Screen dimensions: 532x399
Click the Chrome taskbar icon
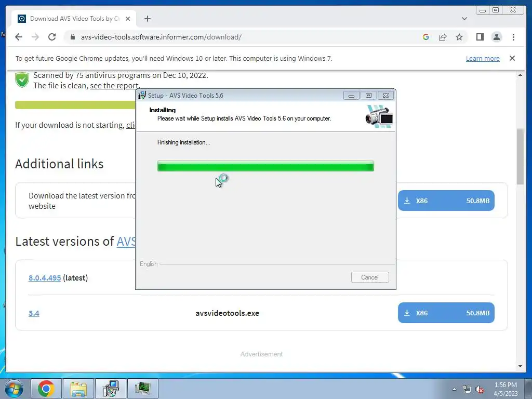coord(46,389)
